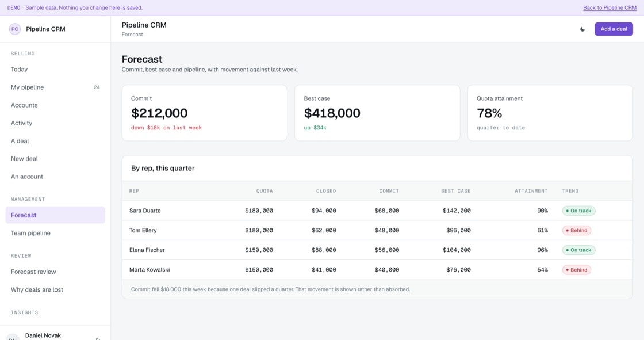Choose New deal in the sidebar
The height and width of the screenshot is (340, 644).
(x=55, y=159)
